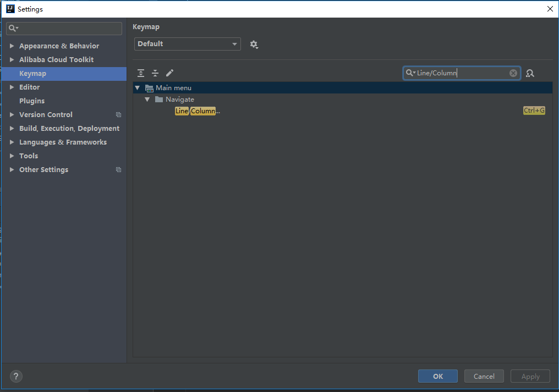Click project-level icon next to Other Settings

click(118, 170)
